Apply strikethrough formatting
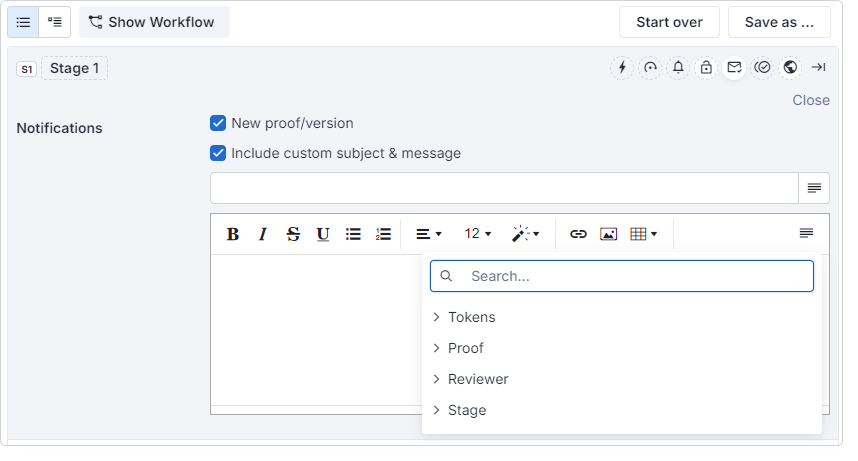858x461 pixels. pyautogui.click(x=293, y=234)
